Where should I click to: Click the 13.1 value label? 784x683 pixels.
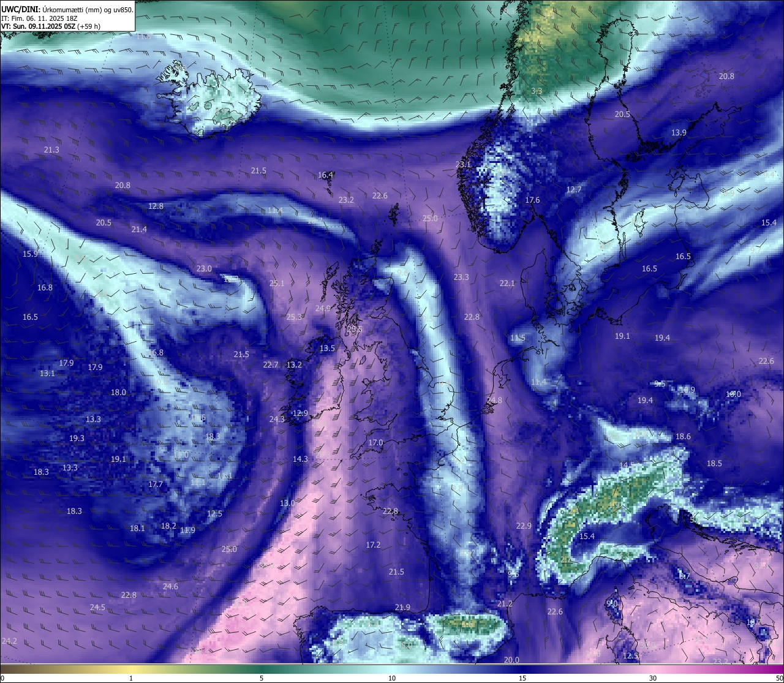[47, 373]
